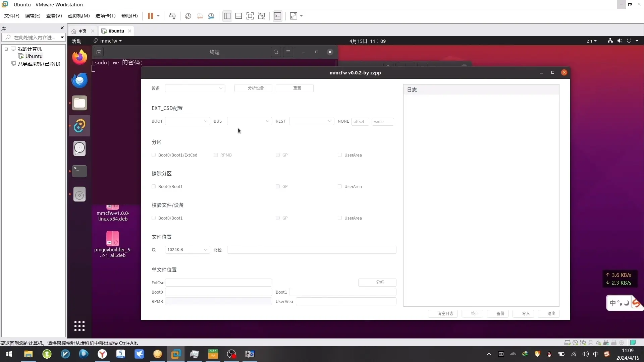Open File Explorer in Windows taskbar

click(x=29, y=354)
